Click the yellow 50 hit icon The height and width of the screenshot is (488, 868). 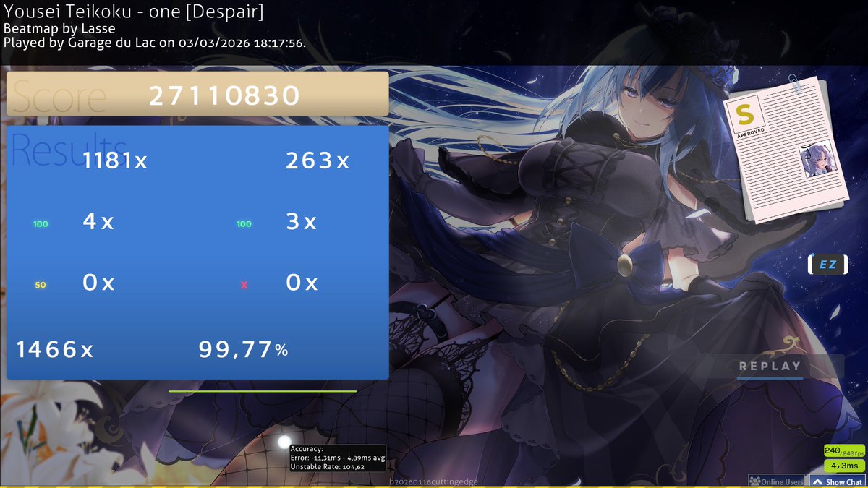(x=41, y=285)
